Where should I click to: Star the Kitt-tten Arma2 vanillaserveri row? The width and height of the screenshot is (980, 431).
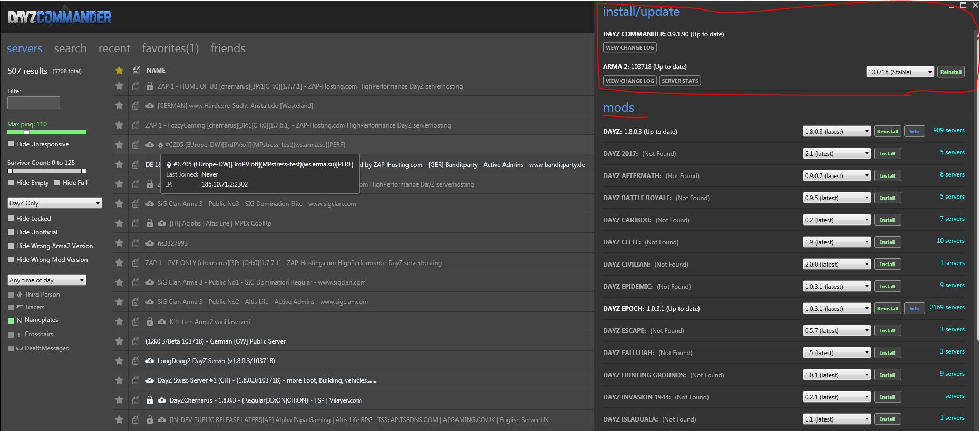click(119, 321)
